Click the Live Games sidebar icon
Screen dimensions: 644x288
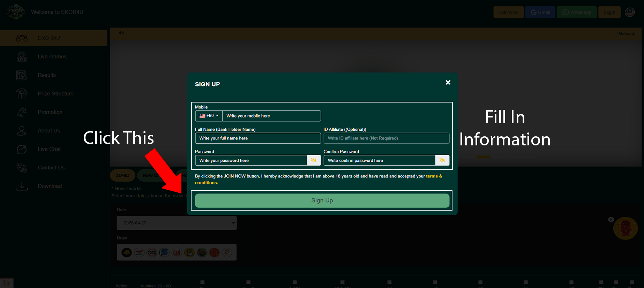point(22,56)
